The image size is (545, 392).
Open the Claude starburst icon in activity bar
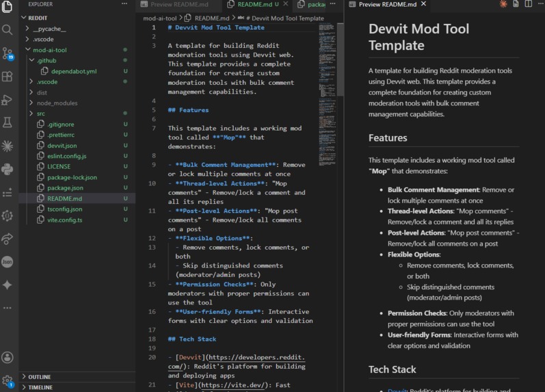[x=8, y=146]
